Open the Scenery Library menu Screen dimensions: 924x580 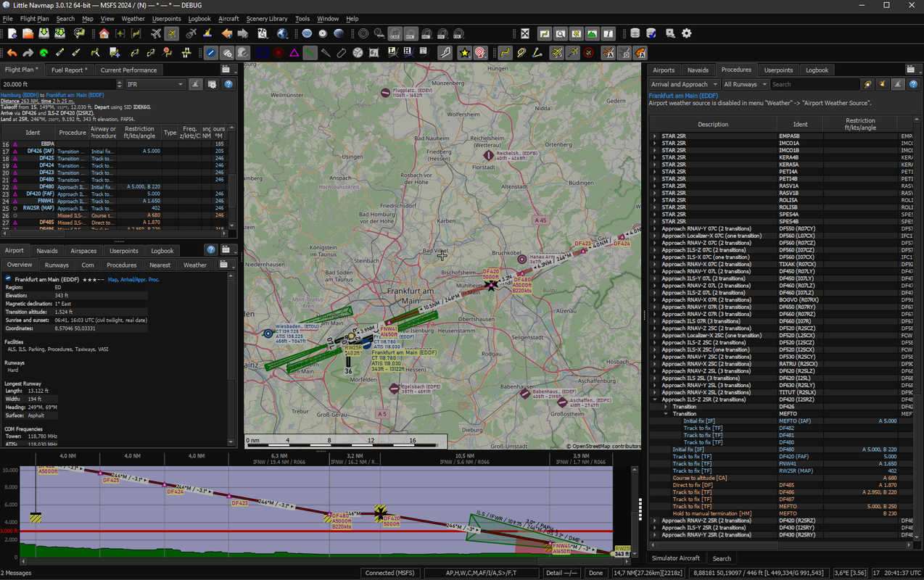click(x=267, y=18)
